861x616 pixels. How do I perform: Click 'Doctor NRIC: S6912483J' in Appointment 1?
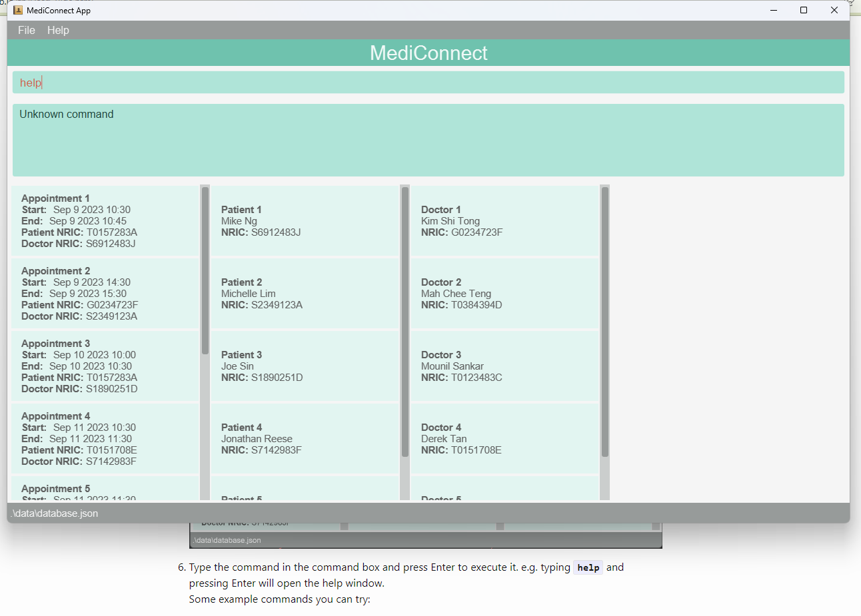[x=79, y=244]
